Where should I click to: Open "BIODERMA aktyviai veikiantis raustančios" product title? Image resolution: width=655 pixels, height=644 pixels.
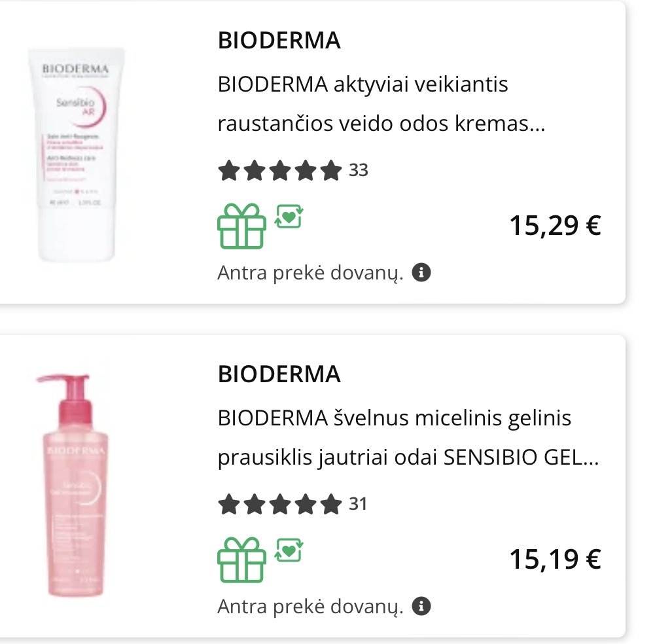381,103
